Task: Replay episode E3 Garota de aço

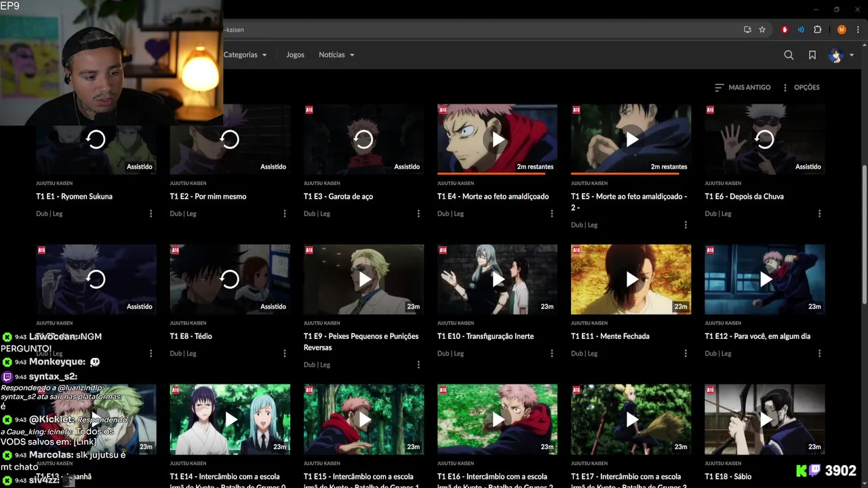Action: pyautogui.click(x=363, y=139)
